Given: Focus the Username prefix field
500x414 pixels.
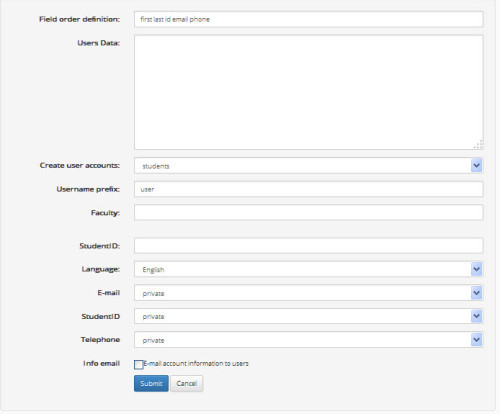Looking at the screenshot, I should click(308, 189).
